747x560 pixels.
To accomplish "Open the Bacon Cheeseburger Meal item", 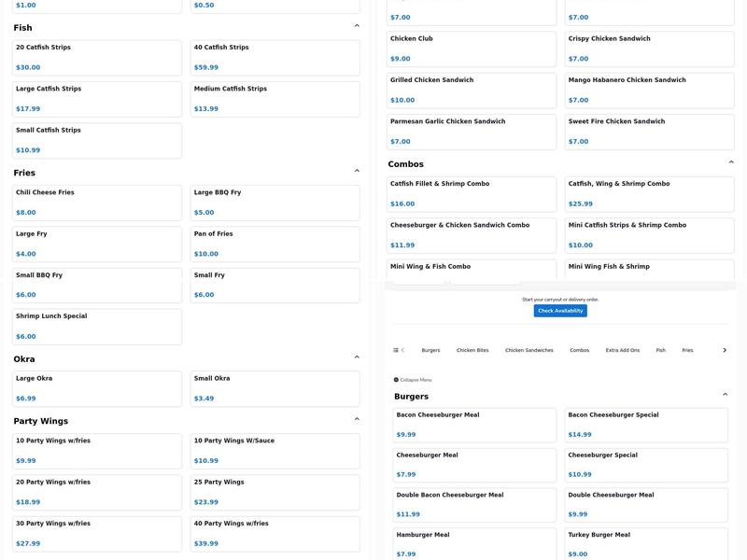I will click(x=474, y=425).
